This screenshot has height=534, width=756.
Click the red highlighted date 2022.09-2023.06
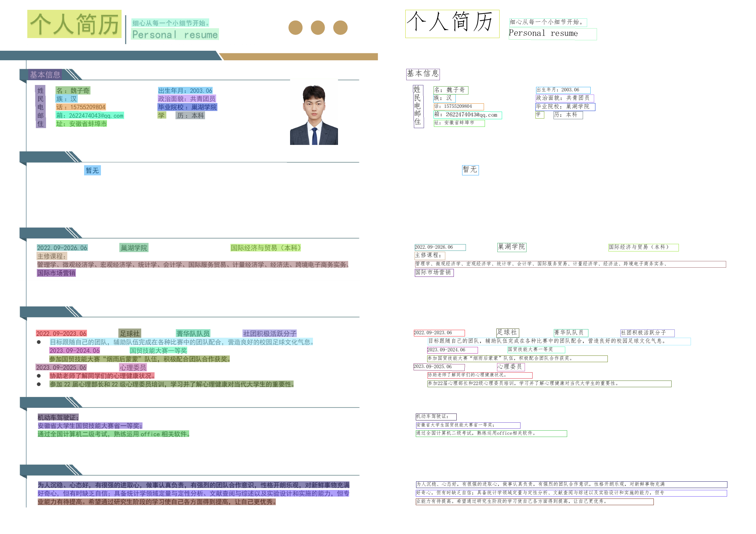(x=61, y=334)
